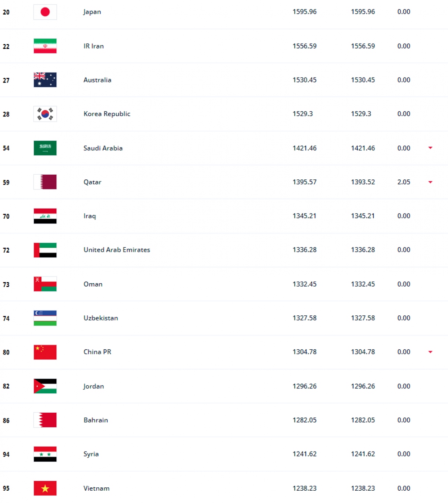
Task: Click the Syria team name
Action: [91, 454]
